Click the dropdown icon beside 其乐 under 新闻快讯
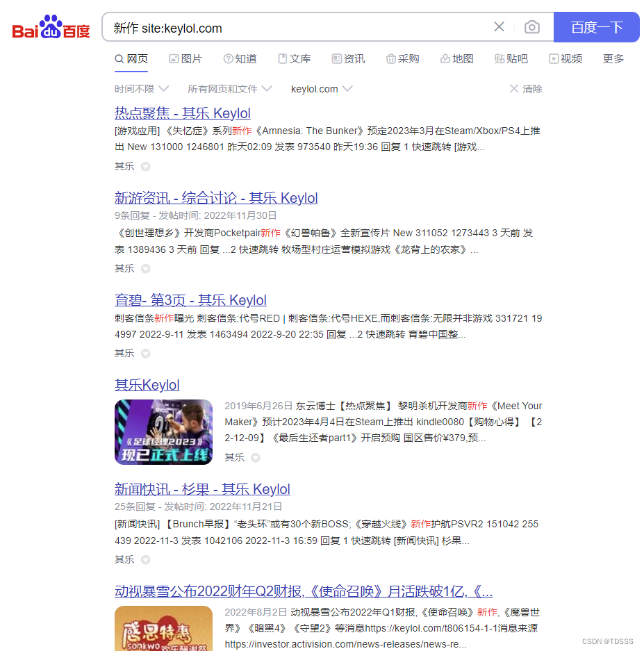Image resolution: width=644 pixels, height=651 pixels. [145, 560]
